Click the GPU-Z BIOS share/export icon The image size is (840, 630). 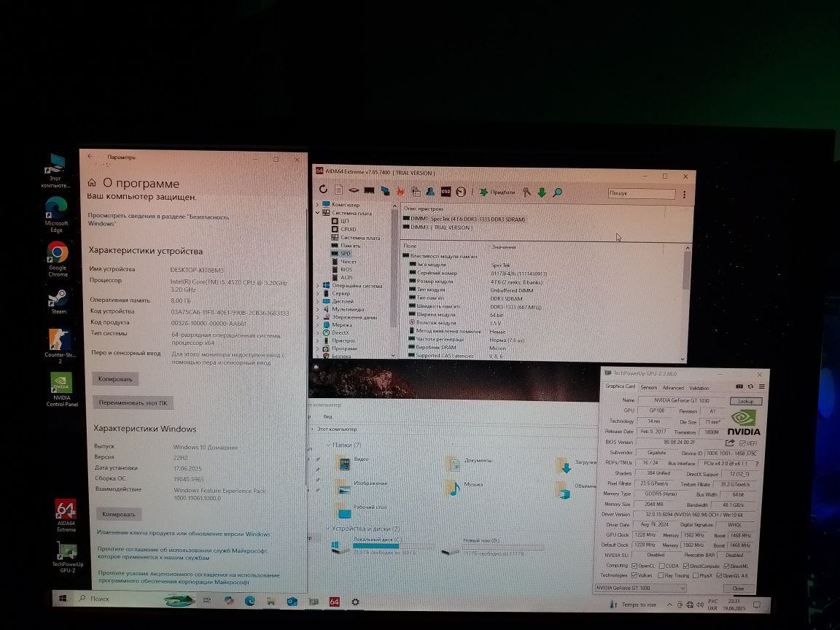730,443
